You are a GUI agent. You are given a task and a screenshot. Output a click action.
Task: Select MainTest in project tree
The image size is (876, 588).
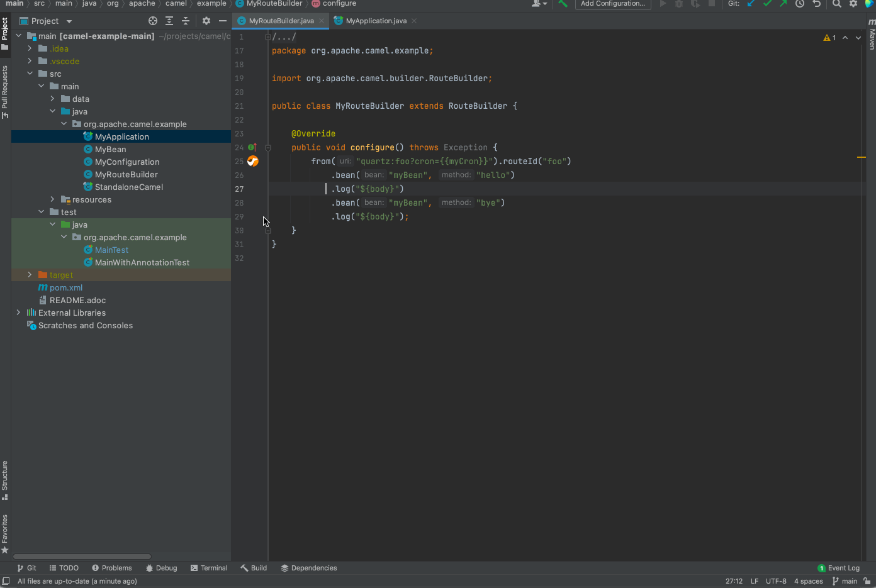(111, 250)
